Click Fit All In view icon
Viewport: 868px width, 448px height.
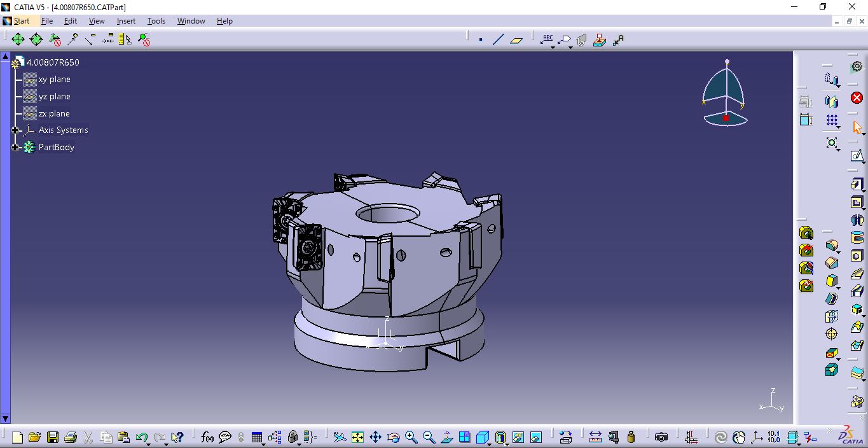coord(357,437)
